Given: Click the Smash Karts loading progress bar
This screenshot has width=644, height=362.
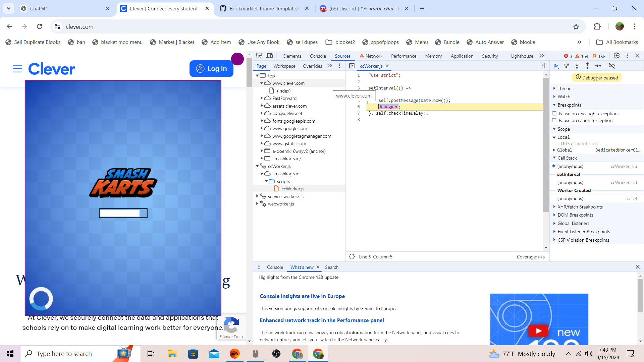Looking at the screenshot, I should (123, 213).
